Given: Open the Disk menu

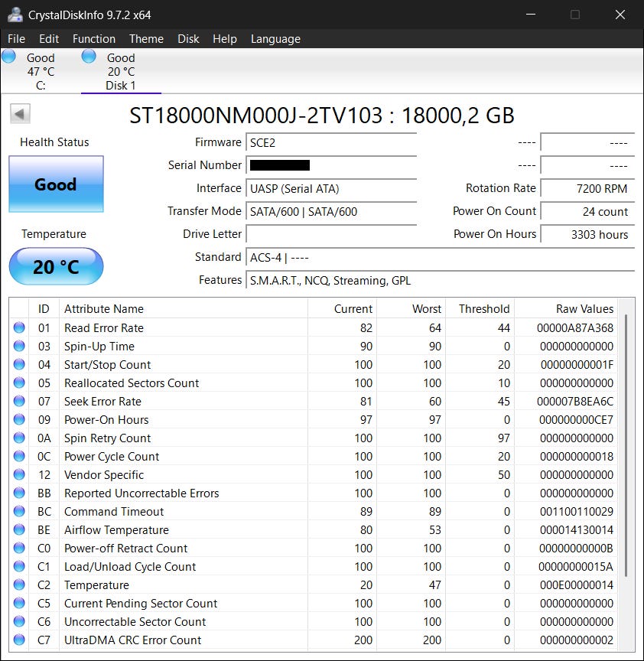Looking at the screenshot, I should click(x=188, y=39).
